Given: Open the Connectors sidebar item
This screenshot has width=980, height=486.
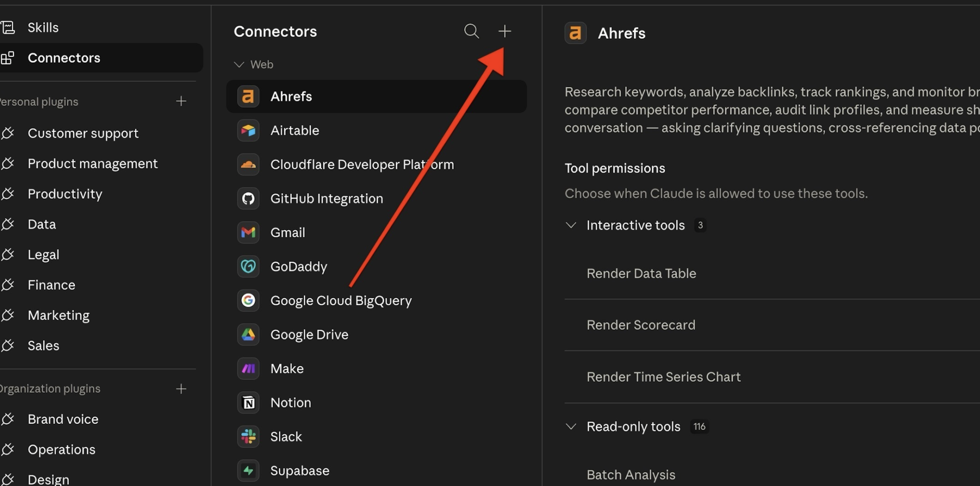Looking at the screenshot, I should (x=100, y=58).
